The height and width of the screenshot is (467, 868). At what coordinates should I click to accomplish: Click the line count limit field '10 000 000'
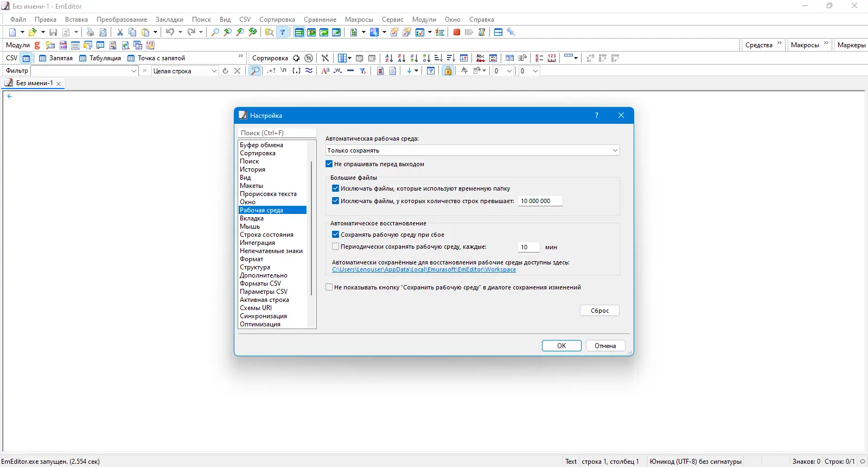540,201
